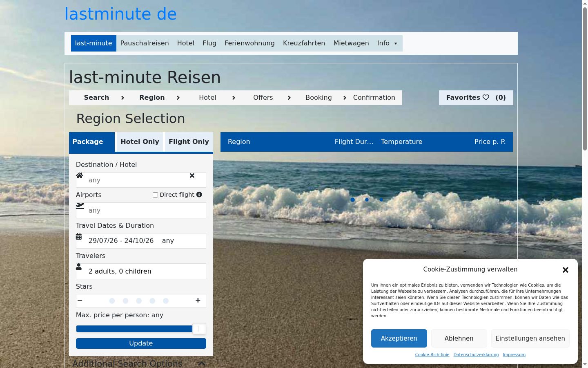The image size is (588, 368).
Task: Click the airplane departure icon in Airports
Action: 80,206
